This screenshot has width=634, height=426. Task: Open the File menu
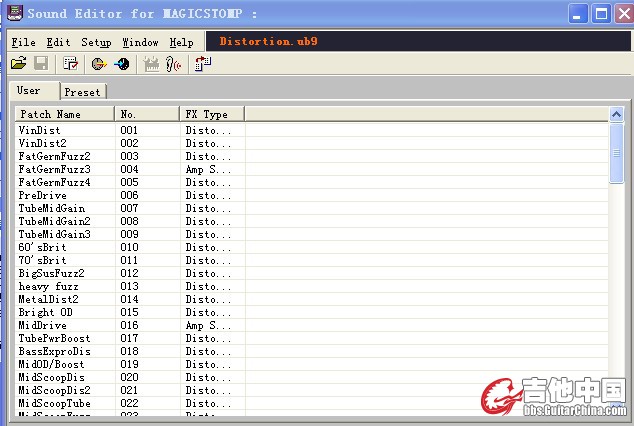coord(23,42)
